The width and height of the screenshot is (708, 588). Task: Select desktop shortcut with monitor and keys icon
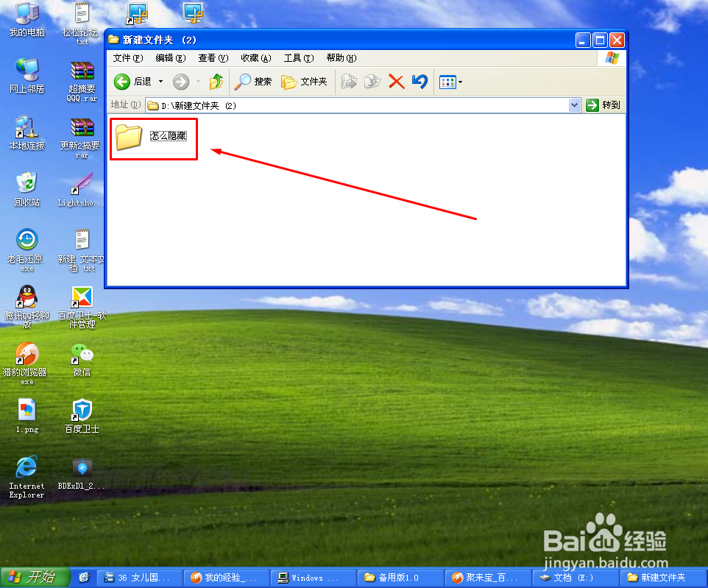(x=137, y=13)
